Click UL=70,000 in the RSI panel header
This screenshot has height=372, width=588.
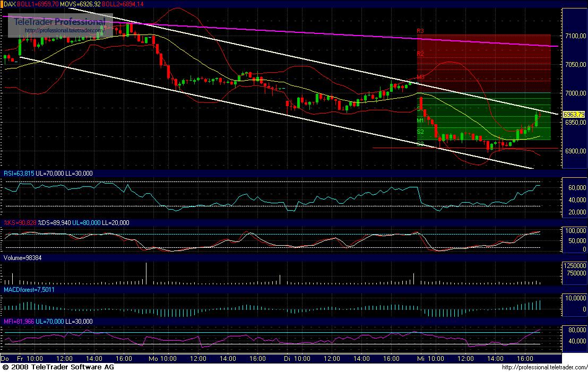[x=49, y=174]
